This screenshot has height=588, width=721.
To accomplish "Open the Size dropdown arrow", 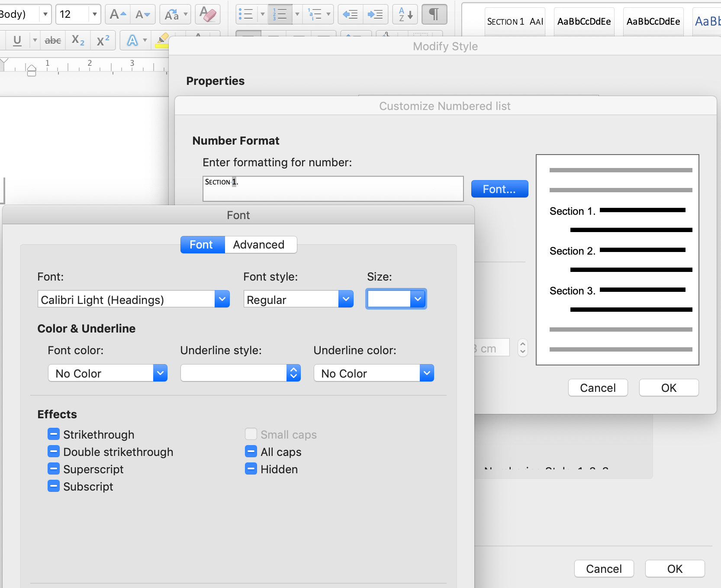I will (418, 299).
